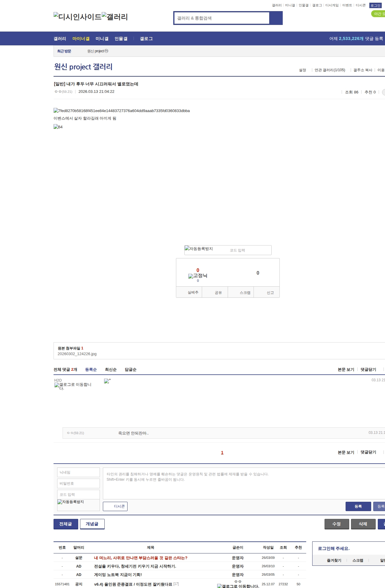
Task: Open the 연관 갤러리(1/105) link
Action: point(330,70)
